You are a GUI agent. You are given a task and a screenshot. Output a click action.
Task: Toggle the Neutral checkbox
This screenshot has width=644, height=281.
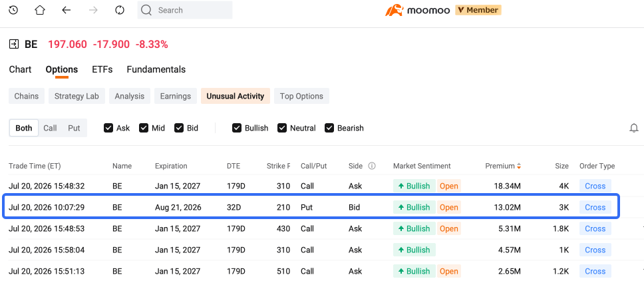click(282, 128)
